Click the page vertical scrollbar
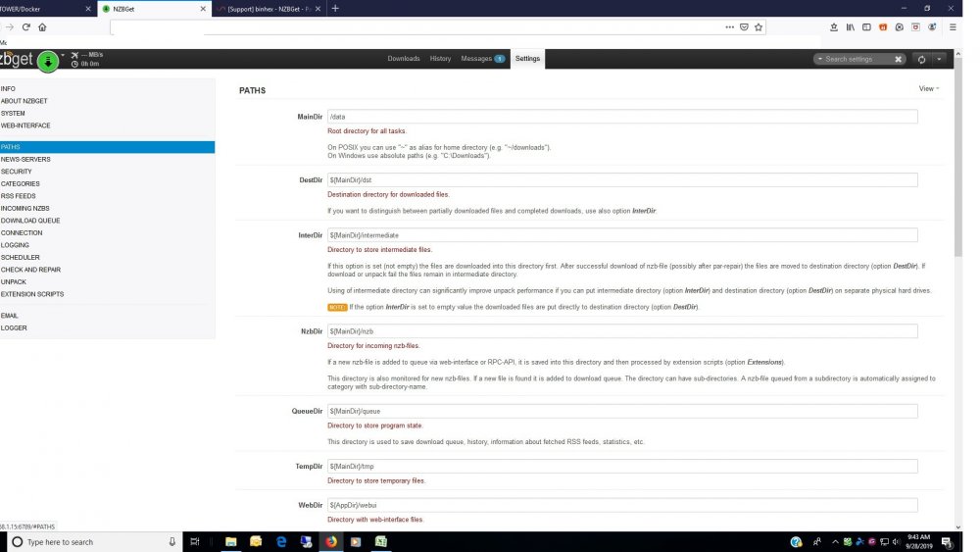 (958, 156)
